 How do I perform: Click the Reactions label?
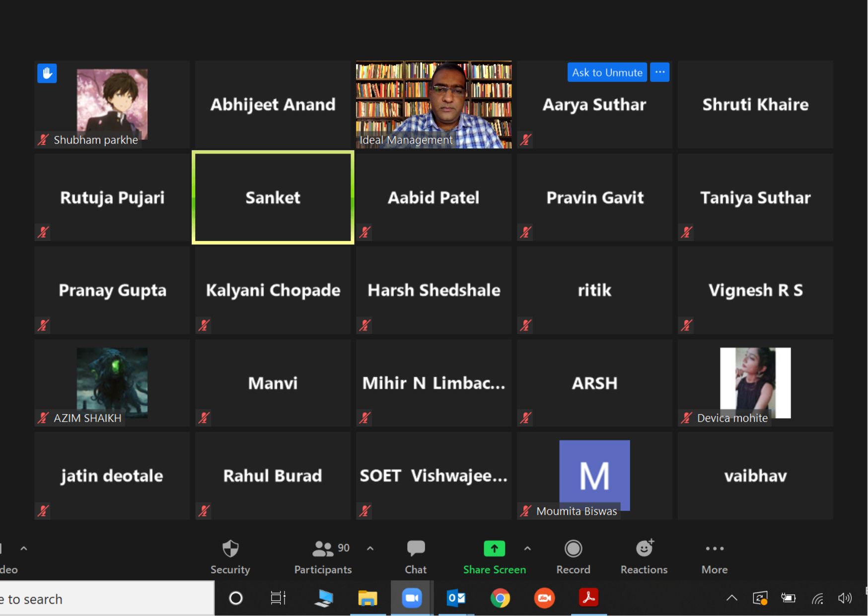(644, 570)
